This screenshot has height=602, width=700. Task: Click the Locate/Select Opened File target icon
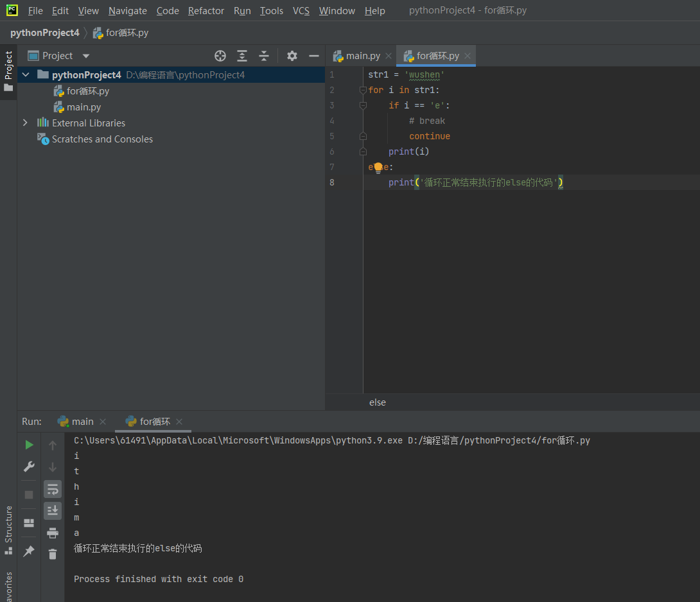pyautogui.click(x=220, y=56)
